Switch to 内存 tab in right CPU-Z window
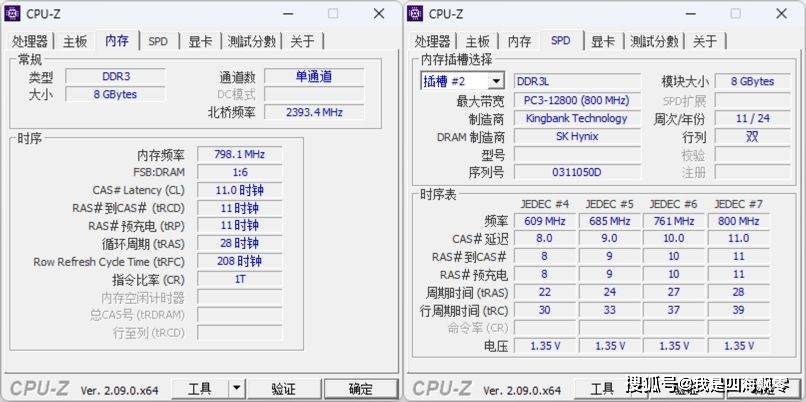This screenshot has height=402, width=806. tap(519, 42)
